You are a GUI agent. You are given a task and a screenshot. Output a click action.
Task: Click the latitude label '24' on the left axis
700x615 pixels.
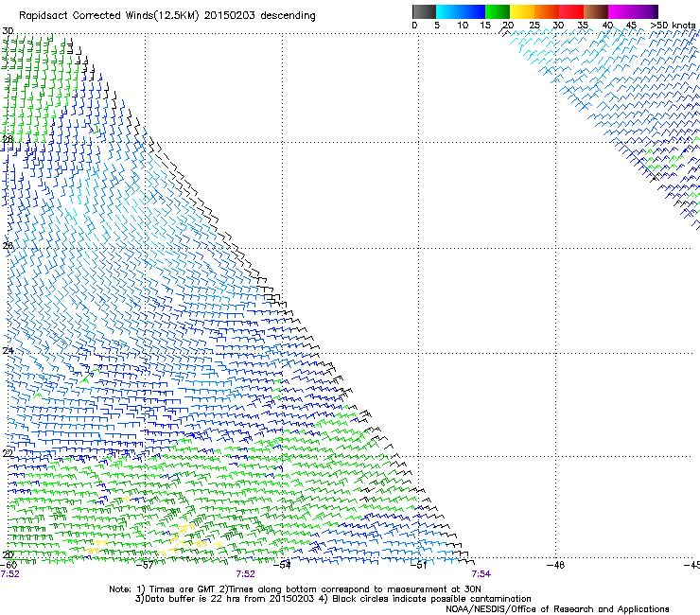click(8, 351)
